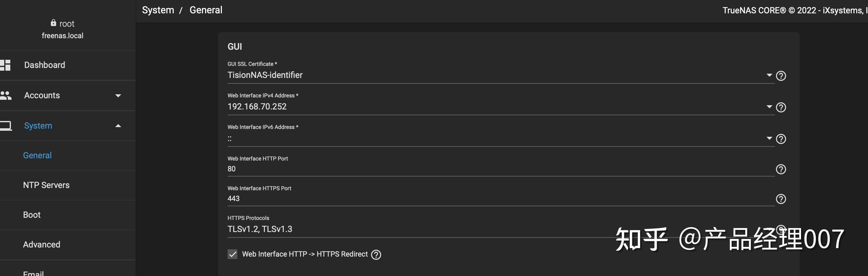Open help for Web Interface IPv6 Address
The height and width of the screenshot is (276, 868).
(x=781, y=139)
